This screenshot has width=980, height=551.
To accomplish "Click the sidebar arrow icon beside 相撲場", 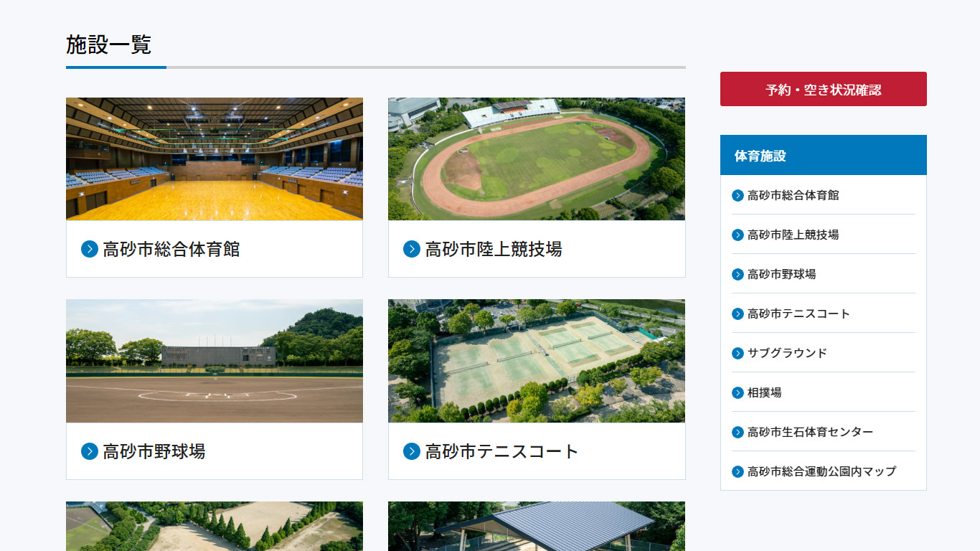I will coord(738,392).
